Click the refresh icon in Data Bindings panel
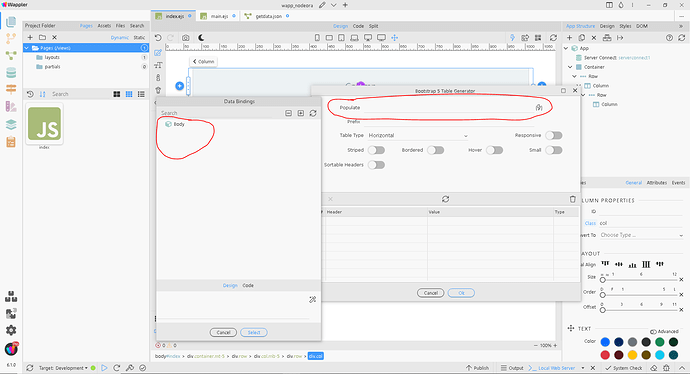 click(313, 113)
